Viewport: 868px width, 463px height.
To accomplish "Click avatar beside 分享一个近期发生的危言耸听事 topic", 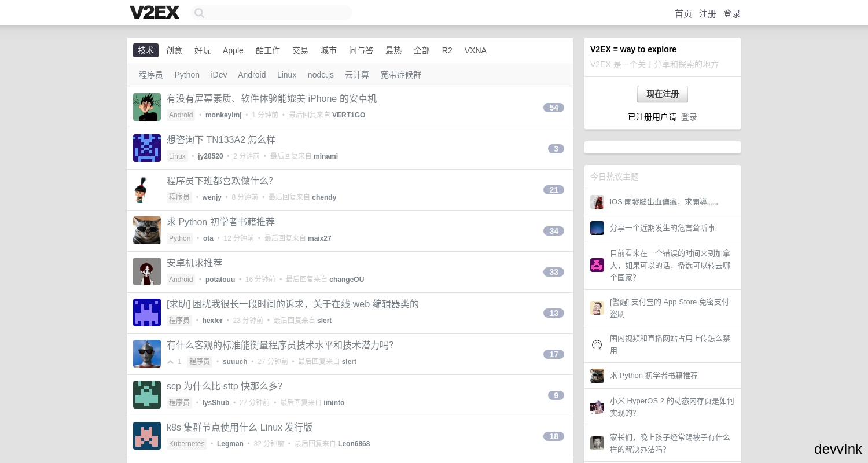I will click(x=597, y=228).
